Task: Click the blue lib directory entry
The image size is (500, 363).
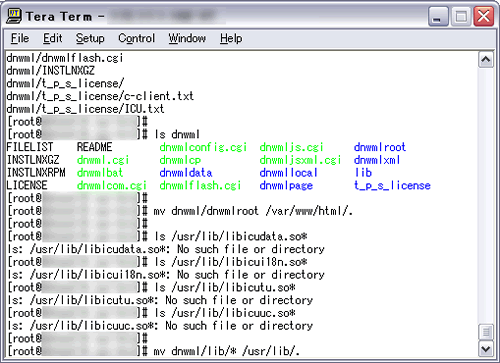Action: coord(363,172)
